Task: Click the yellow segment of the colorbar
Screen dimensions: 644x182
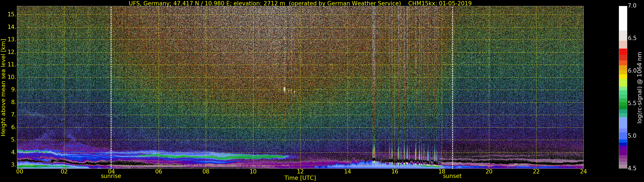Action: pos(623,76)
